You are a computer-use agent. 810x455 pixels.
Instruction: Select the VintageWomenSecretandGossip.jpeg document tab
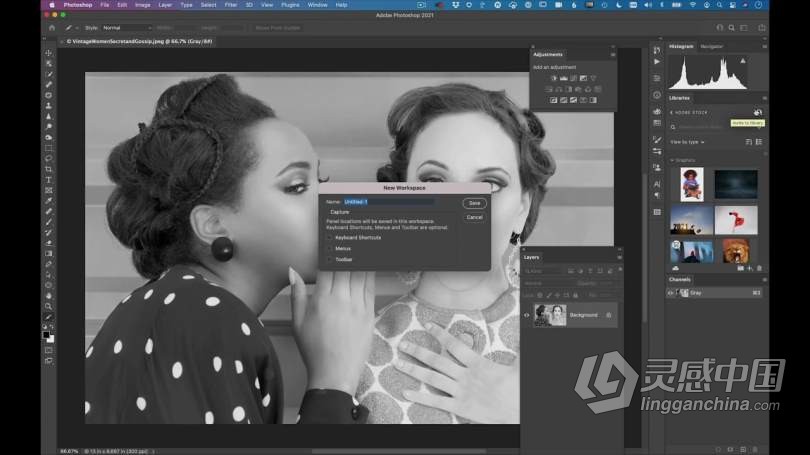tap(139, 41)
